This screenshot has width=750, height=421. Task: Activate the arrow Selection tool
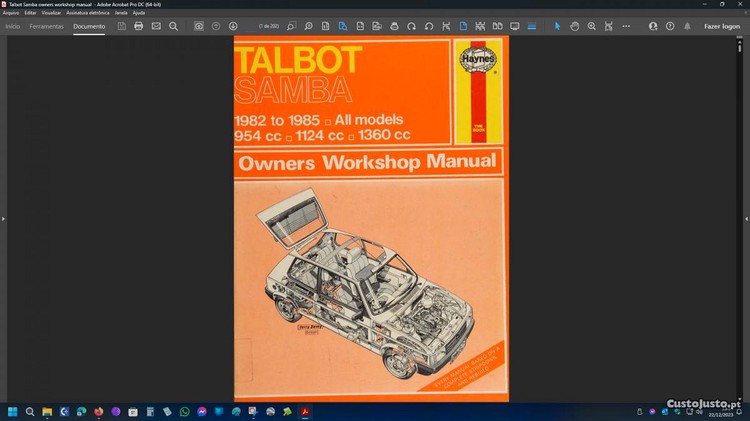point(558,26)
